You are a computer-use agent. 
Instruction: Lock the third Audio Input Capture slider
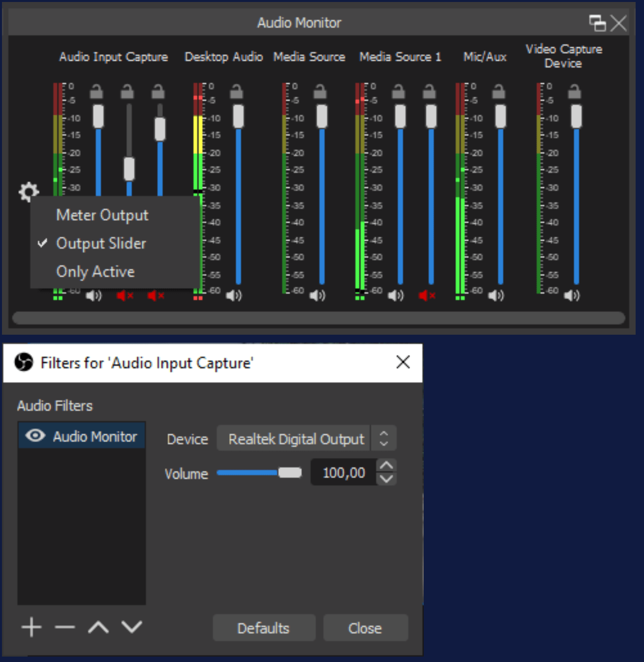[x=158, y=92]
